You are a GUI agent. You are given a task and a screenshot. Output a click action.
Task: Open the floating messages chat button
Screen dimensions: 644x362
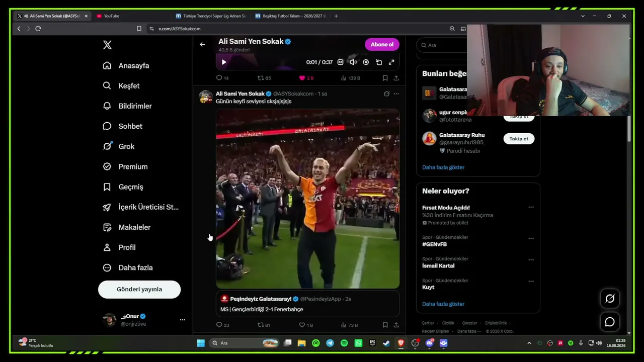click(610, 322)
